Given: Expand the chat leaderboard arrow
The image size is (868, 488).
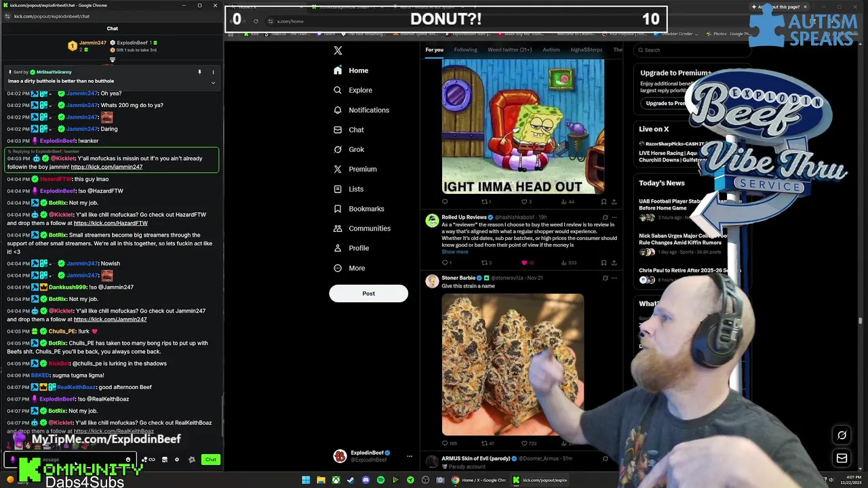Looking at the screenshot, I should click(x=113, y=60).
